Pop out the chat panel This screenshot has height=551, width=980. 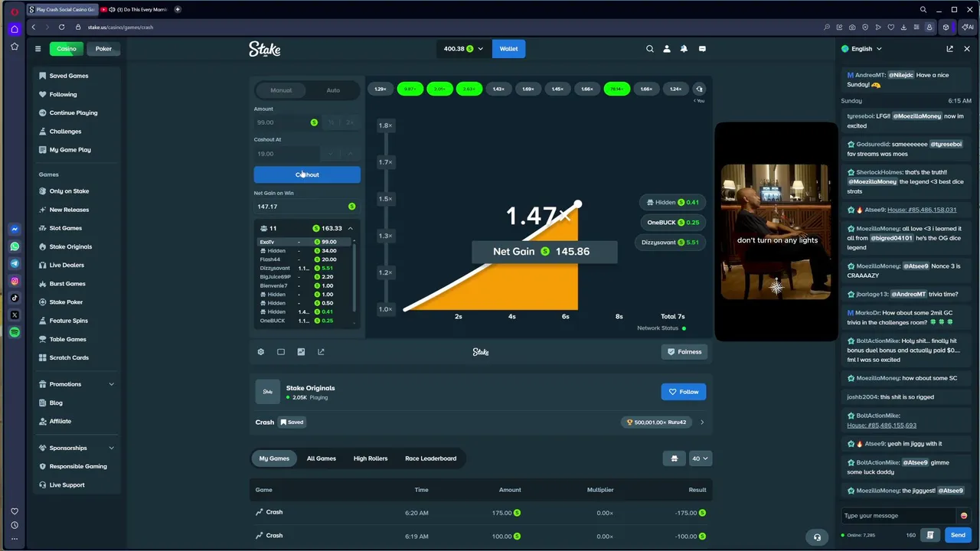point(950,49)
